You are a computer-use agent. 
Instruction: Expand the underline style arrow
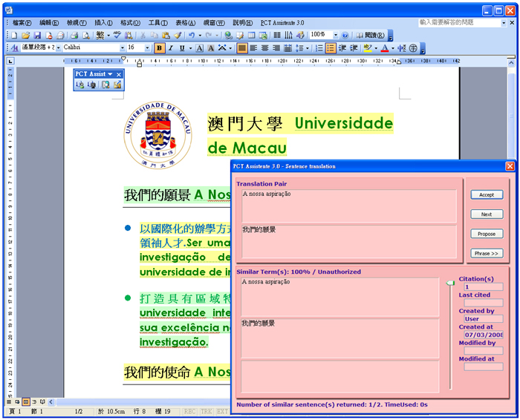(190, 48)
